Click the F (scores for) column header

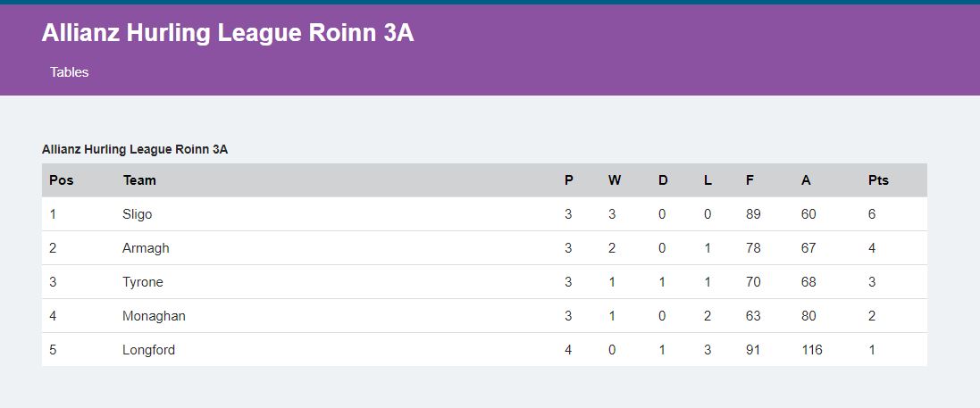click(x=750, y=180)
